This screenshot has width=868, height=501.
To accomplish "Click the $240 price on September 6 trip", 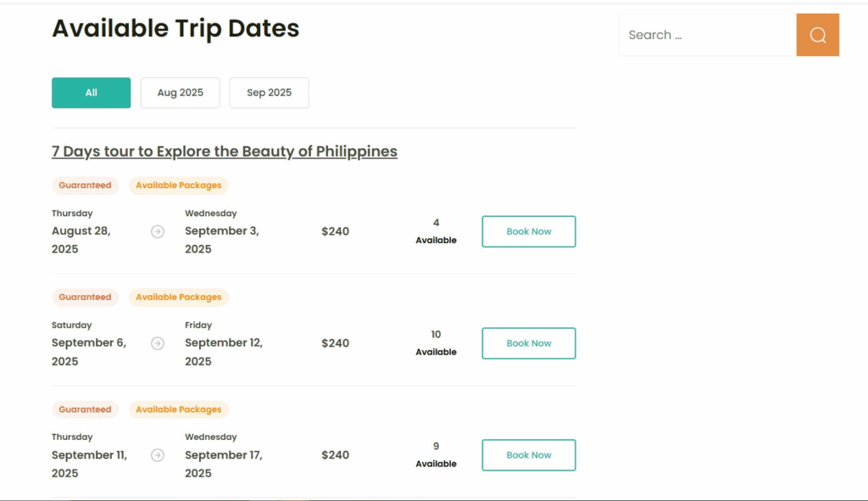I will click(x=335, y=343).
